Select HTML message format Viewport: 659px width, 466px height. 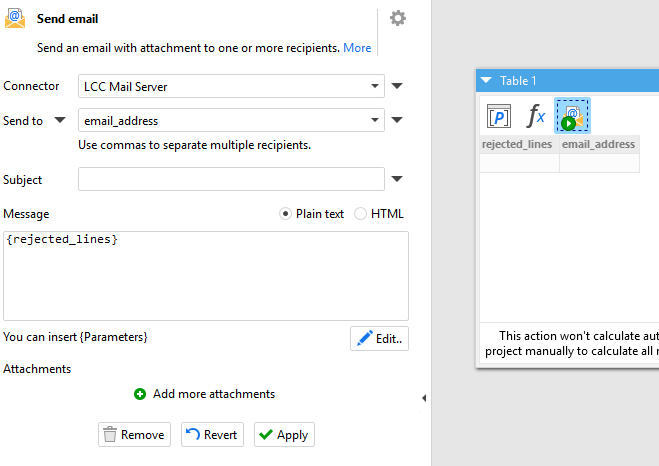361,214
